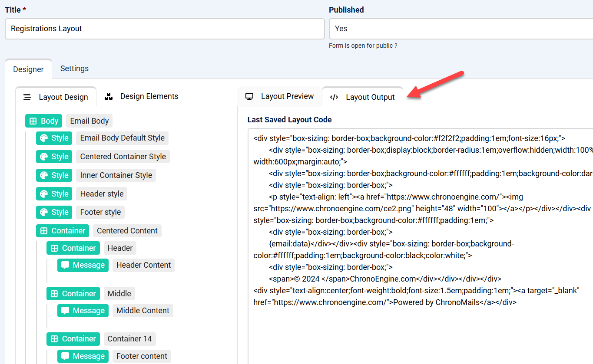Click the grid icon on the Body element
Image resolution: width=593 pixels, height=364 pixels.
point(33,121)
